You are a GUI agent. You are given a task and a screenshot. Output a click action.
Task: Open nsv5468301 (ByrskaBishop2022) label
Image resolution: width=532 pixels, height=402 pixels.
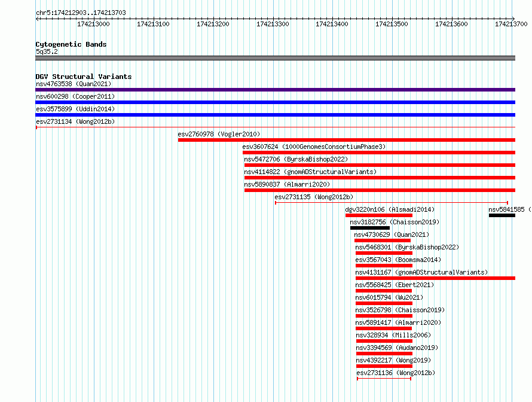407,247
